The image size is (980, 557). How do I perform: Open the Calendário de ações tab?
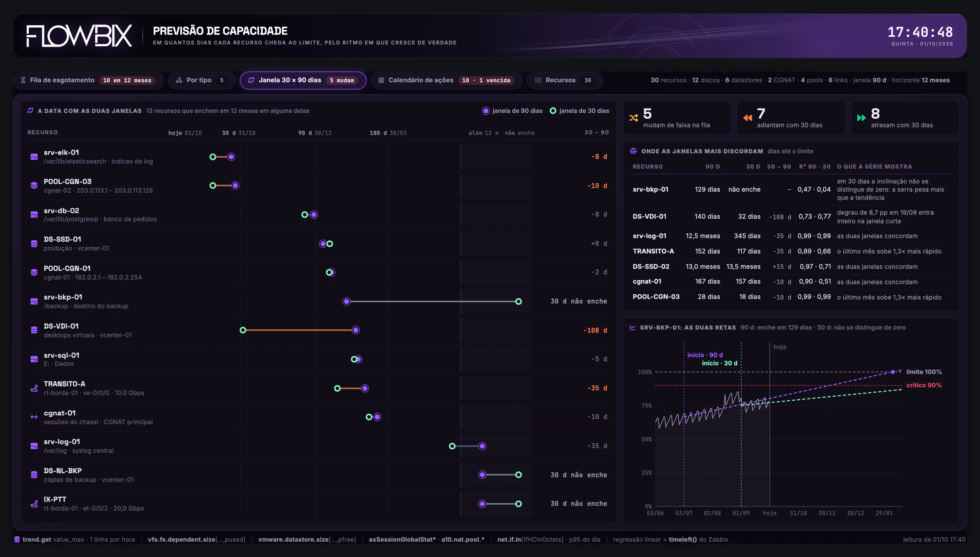click(x=446, y=80)
